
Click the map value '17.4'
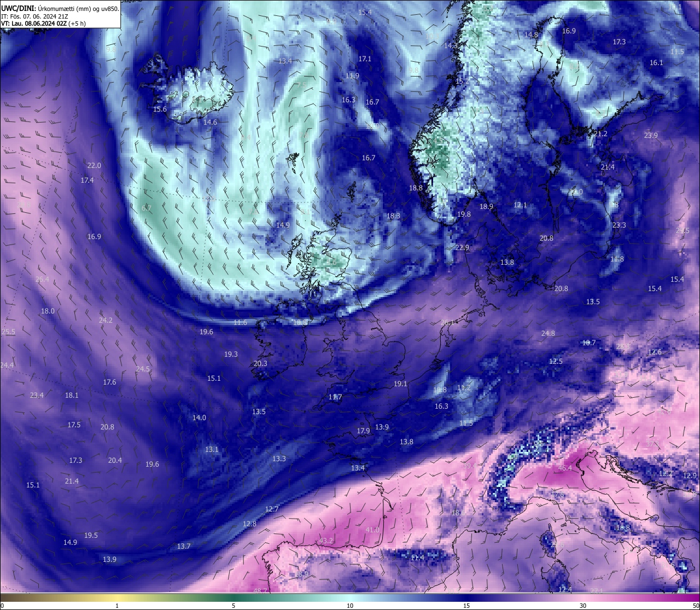click(x=87, y=180)
